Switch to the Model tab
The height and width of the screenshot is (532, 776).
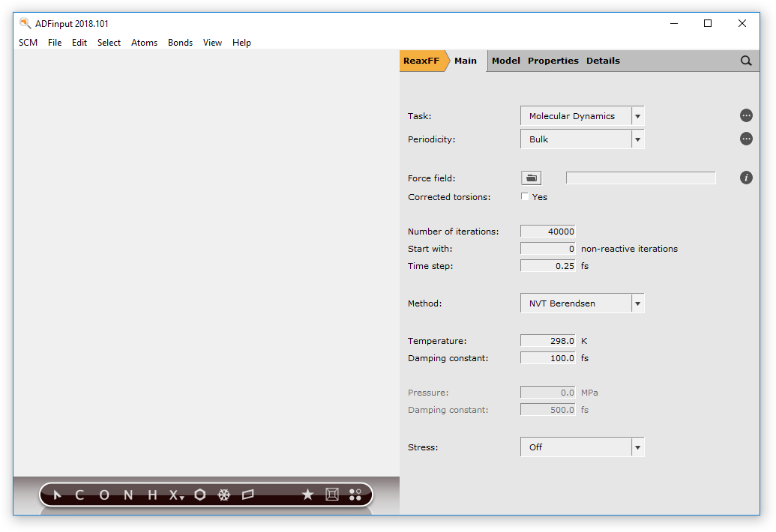506,61
